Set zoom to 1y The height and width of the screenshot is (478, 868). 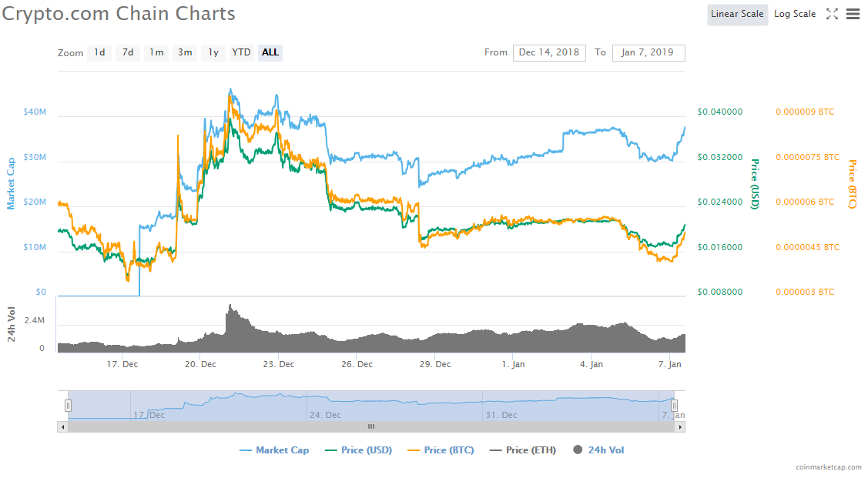tap(213, 52)
